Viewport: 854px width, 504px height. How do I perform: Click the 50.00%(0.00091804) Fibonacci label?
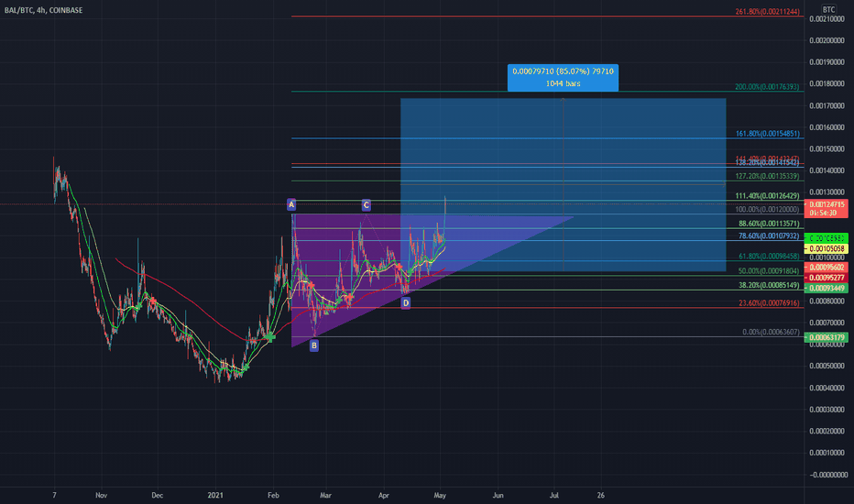coord(769,271)
